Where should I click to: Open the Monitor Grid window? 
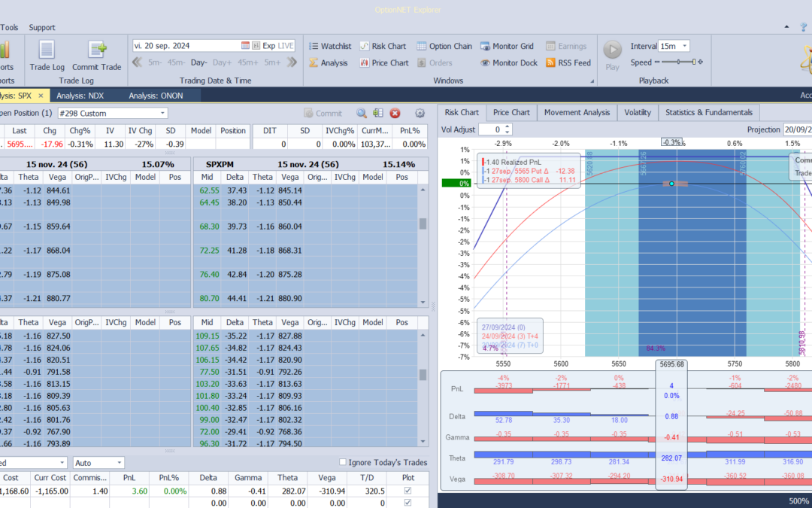point(507,46)
